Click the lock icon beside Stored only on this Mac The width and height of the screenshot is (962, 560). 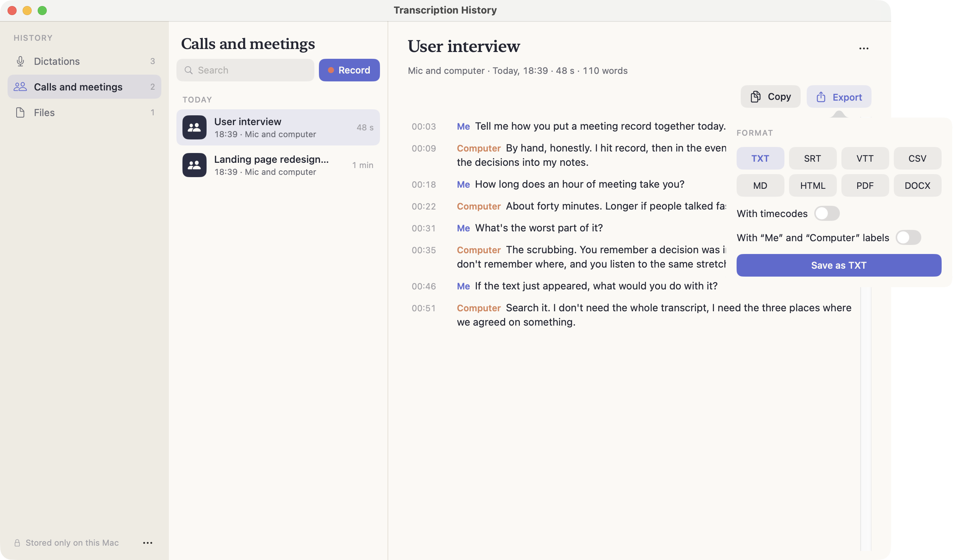pos(17,542)
